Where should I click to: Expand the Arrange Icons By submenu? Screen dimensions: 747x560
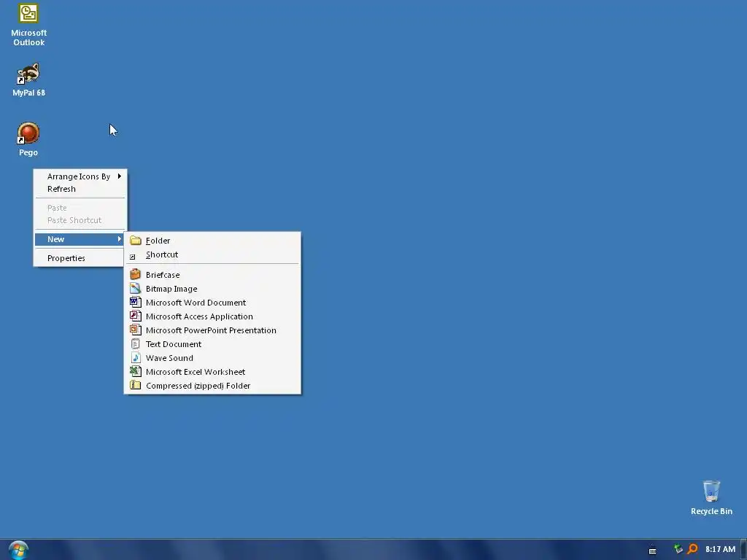point(80,176)
